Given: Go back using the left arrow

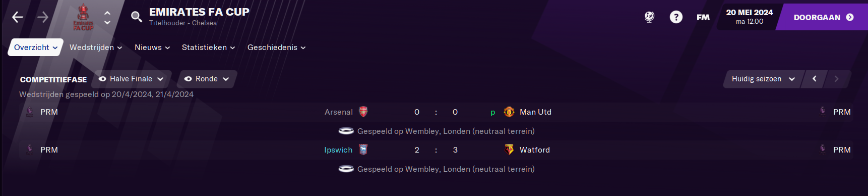Looking at the screenshot, I should point(18,17).
